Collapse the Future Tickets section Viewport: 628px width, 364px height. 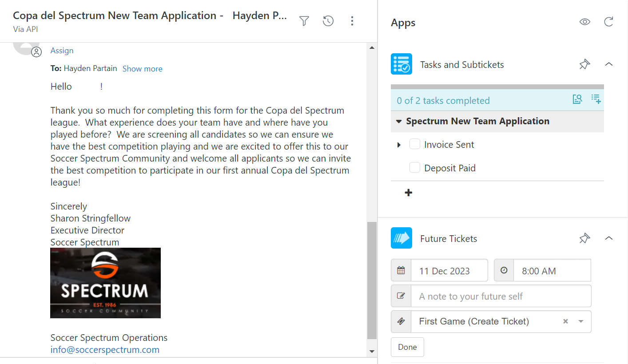click(609, 238)
